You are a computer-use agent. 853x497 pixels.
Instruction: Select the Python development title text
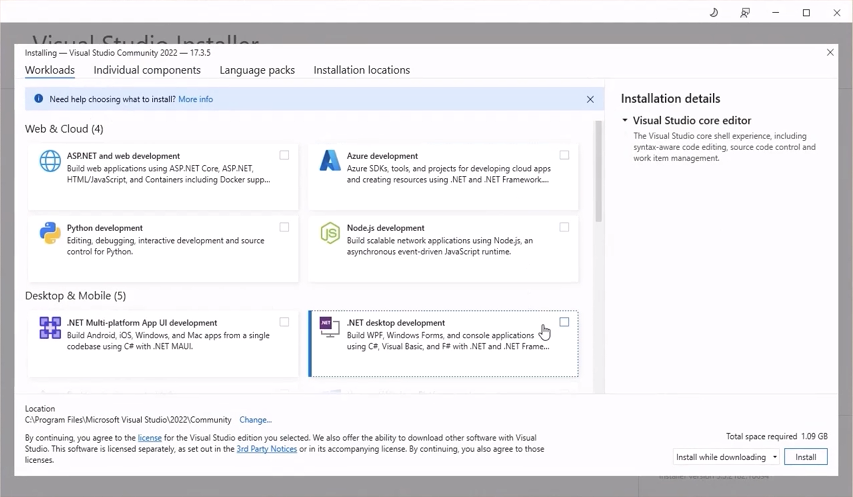coord(104,228)
